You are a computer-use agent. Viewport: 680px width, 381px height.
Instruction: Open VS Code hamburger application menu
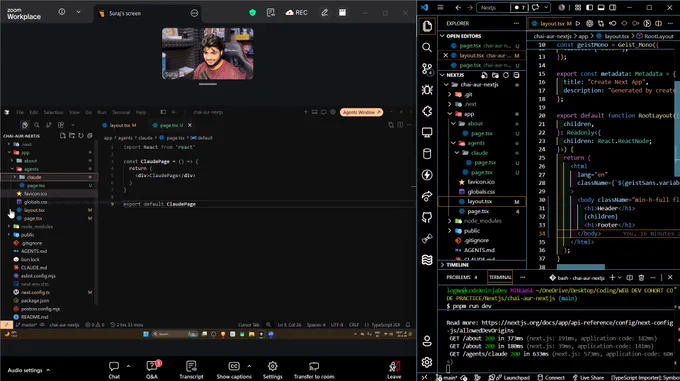[x=440, y=7]
